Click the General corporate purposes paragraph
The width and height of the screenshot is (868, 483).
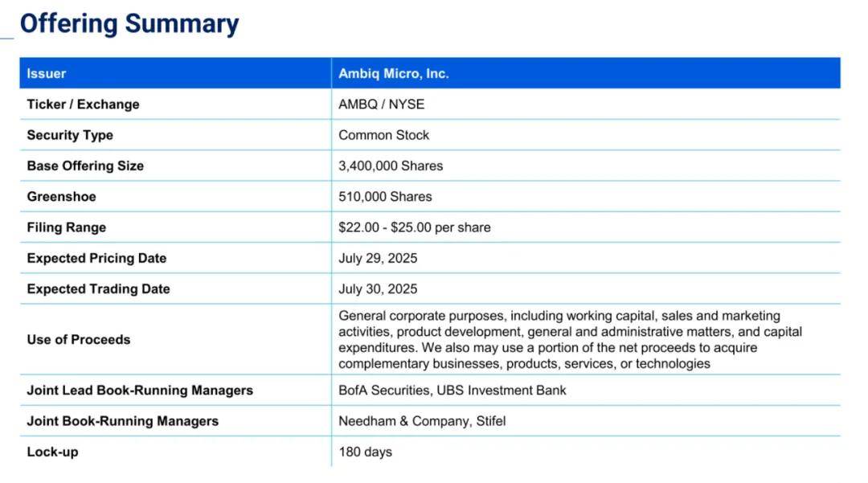[570, 340]
